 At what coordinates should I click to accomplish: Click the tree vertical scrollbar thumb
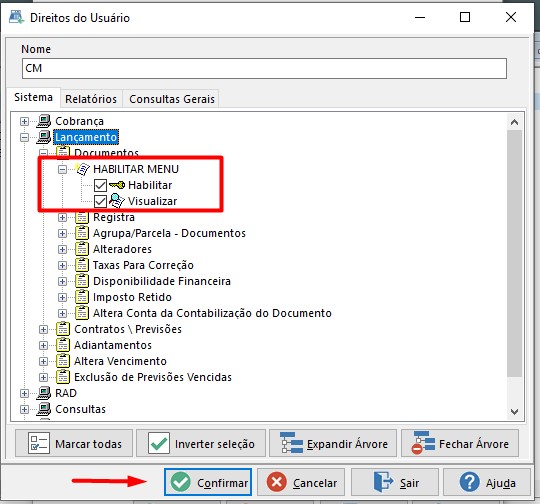pyautogui.click(x=515, y=253)
